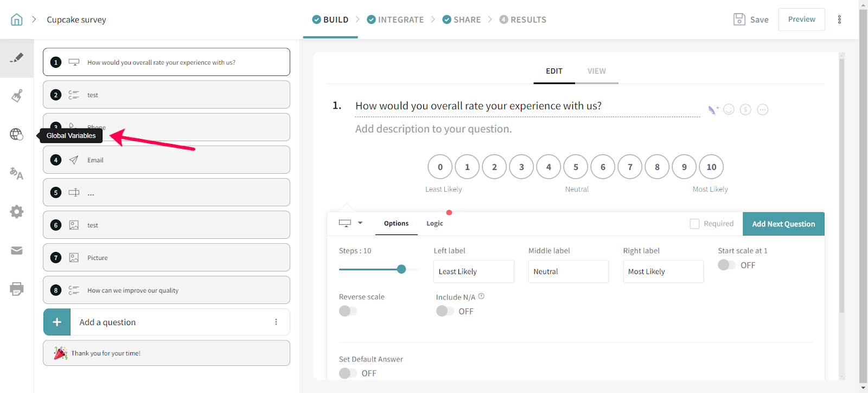Toggle the Start scale at 1 switch
This screenshot has width=868, height=393.
726,265
